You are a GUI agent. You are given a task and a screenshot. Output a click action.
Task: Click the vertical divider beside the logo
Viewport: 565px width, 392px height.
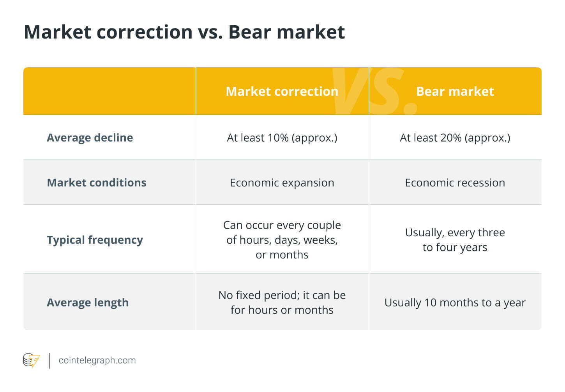click(49, 360)
